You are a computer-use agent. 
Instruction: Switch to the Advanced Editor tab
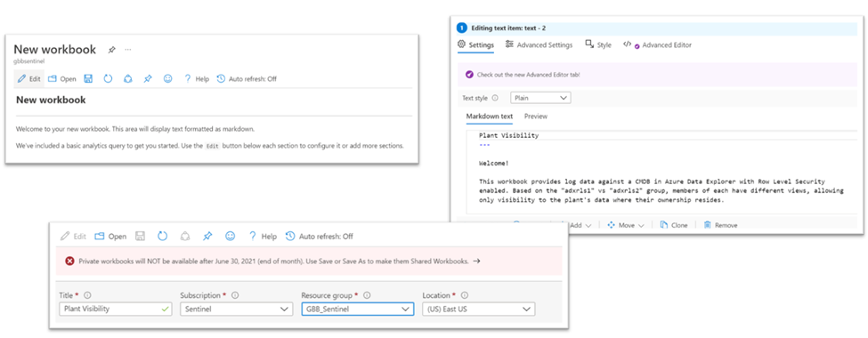[657, 44]
